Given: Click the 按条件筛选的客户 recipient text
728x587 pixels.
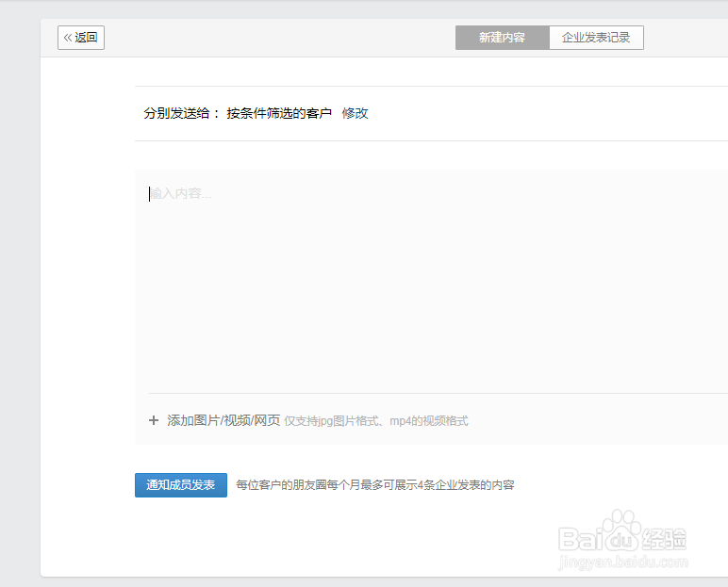Looking at the screenshot, I should tap(279, 113).
